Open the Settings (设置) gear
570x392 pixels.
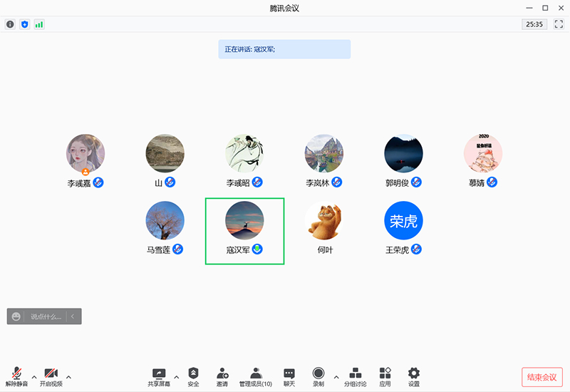pos(413,376)
